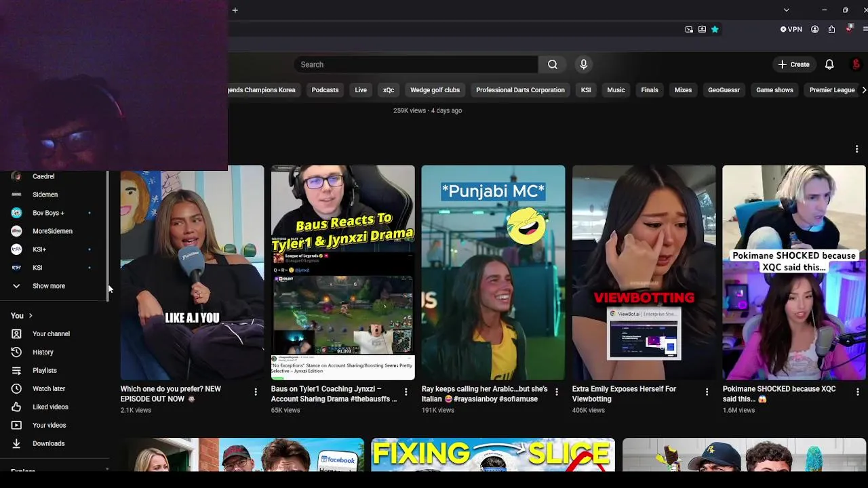Select the Mixes filter chip

pos(683,90)
